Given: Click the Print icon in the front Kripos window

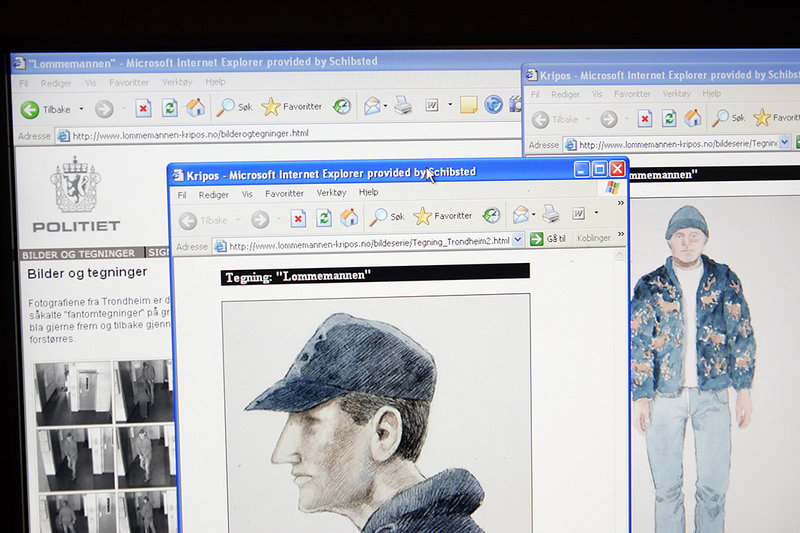Looking at the screenshot, I should pyautogui.click(x=550, y=214).
